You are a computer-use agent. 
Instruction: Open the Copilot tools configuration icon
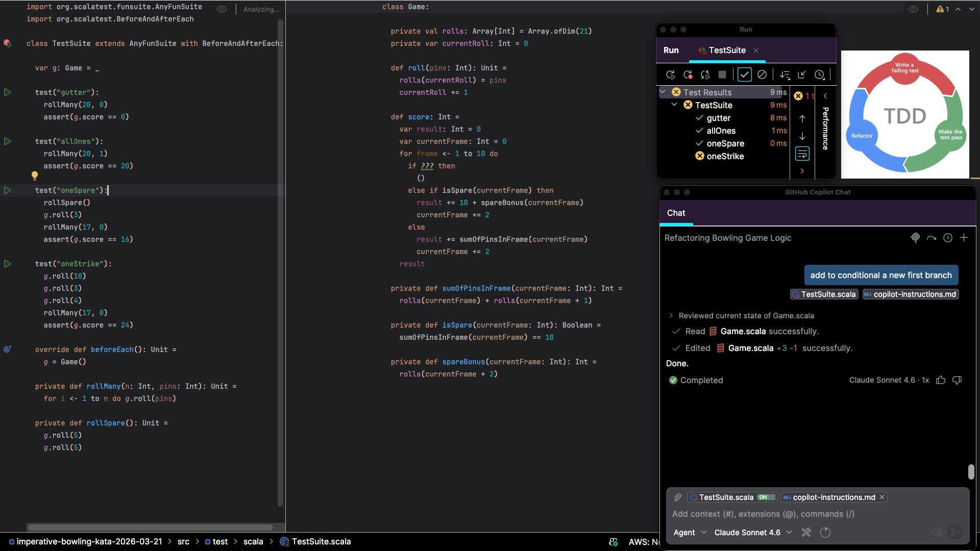tap(806, 533)
